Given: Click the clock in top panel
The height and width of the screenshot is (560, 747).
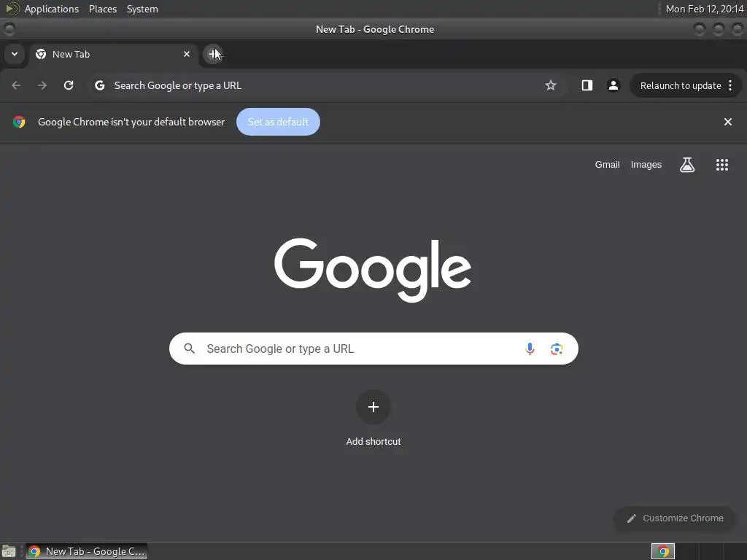Looking at the screenshot, I should [x=705, y=9].
